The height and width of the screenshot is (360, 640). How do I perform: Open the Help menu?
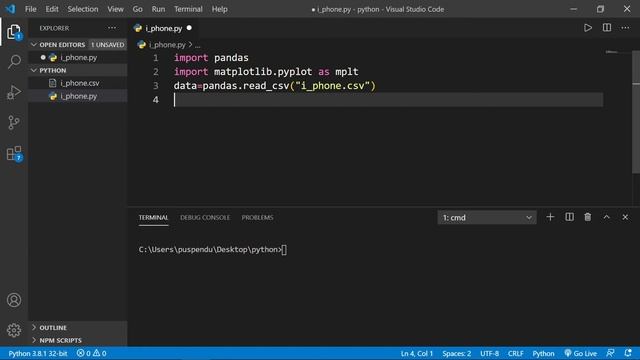(x=220, y=9)
